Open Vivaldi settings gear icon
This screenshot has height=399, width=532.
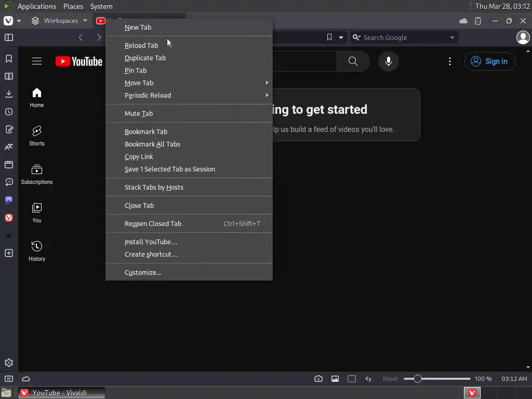(9, 363)
